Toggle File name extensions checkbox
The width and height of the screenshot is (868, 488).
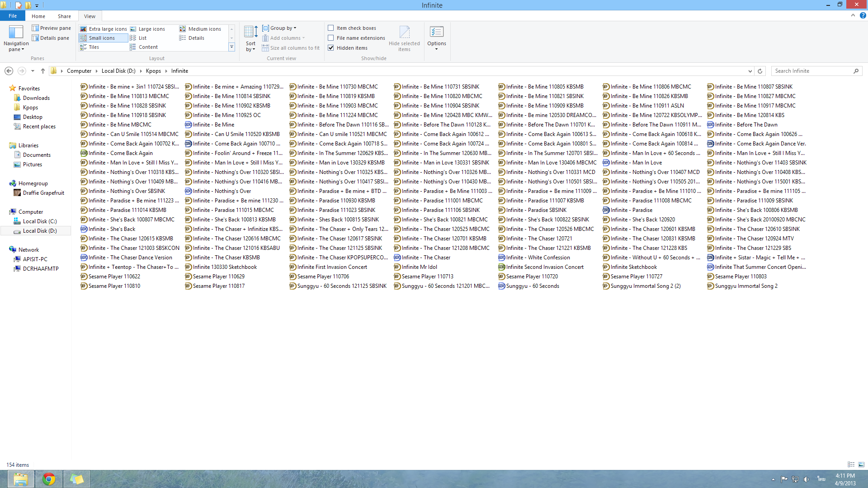pos(331,38)
